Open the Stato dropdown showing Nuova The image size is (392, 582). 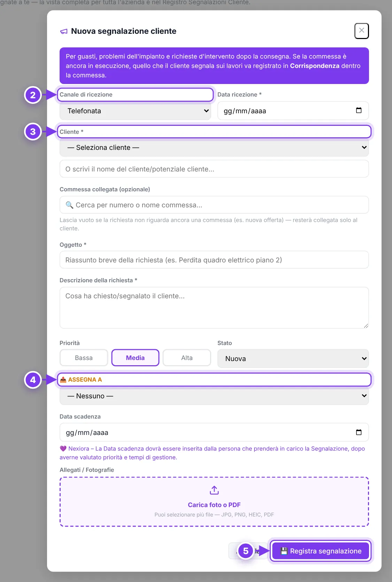(293, 359)
